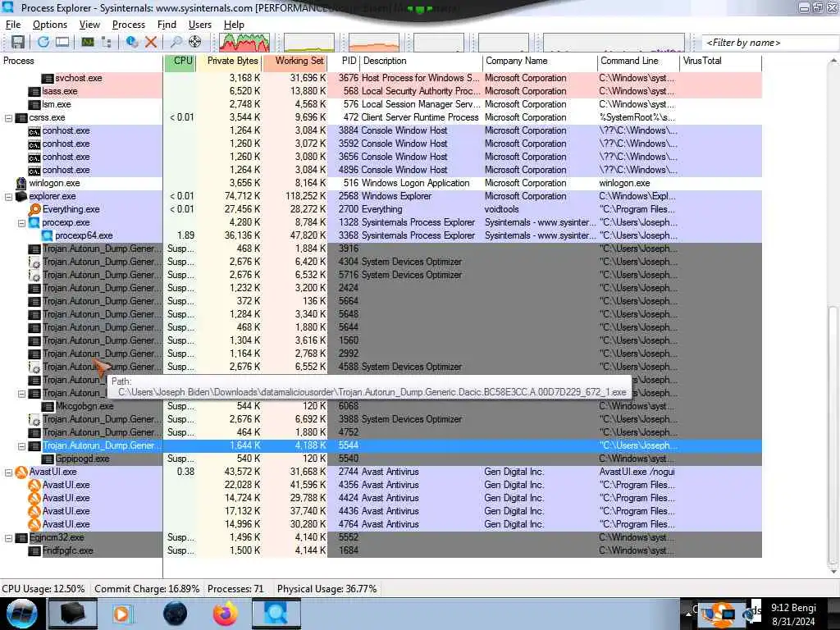Sort by the Private Bytes column header
The height and width of the screenshot is (630, 840).
pos(229,61)
